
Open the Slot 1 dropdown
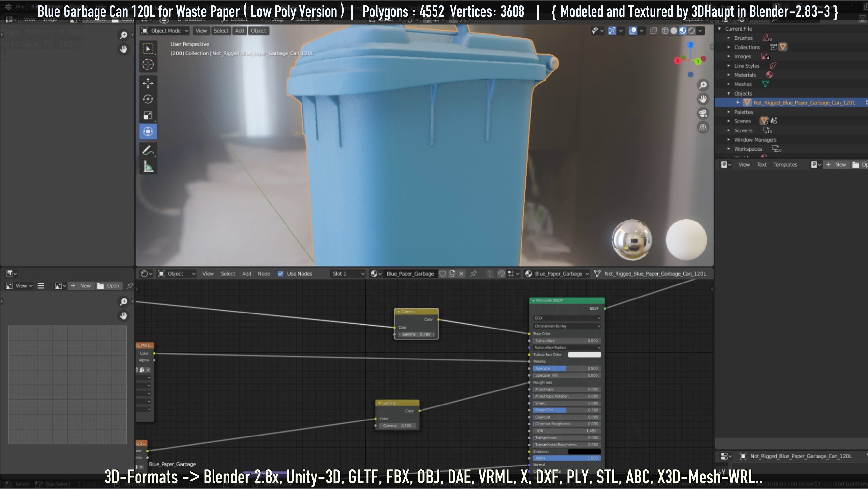[348, 274]
